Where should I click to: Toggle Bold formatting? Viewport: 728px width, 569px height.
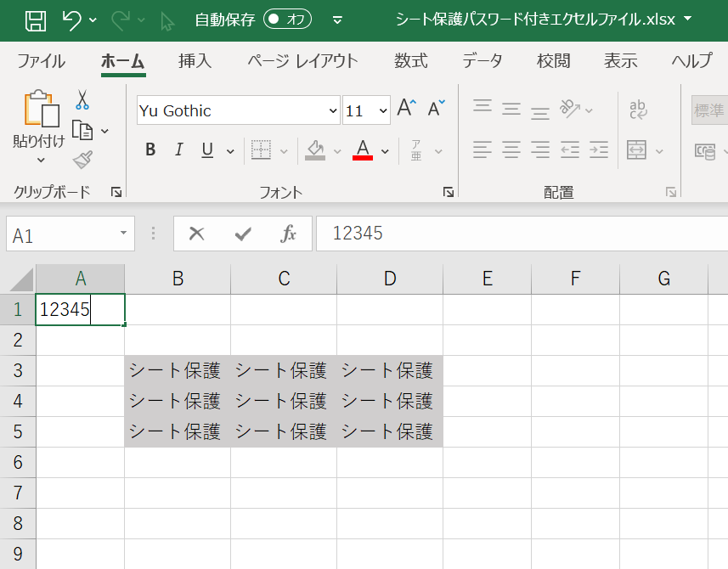point(150,149)
